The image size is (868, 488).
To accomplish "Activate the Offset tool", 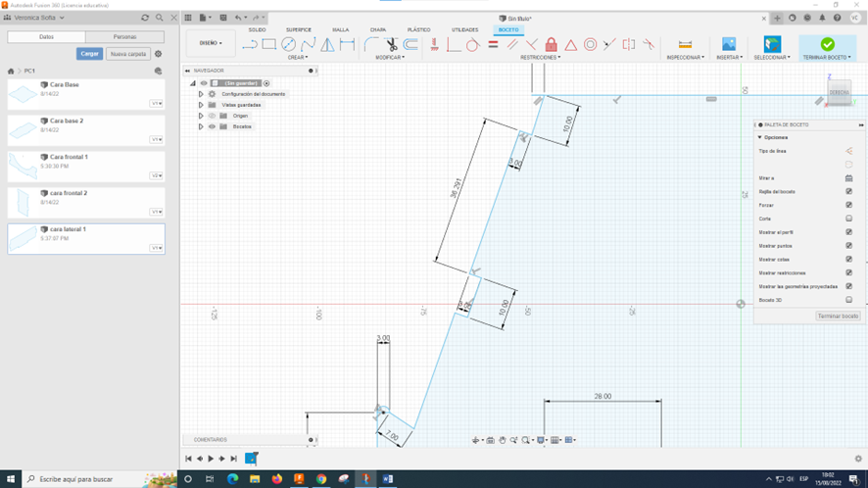I will (410, 44).
